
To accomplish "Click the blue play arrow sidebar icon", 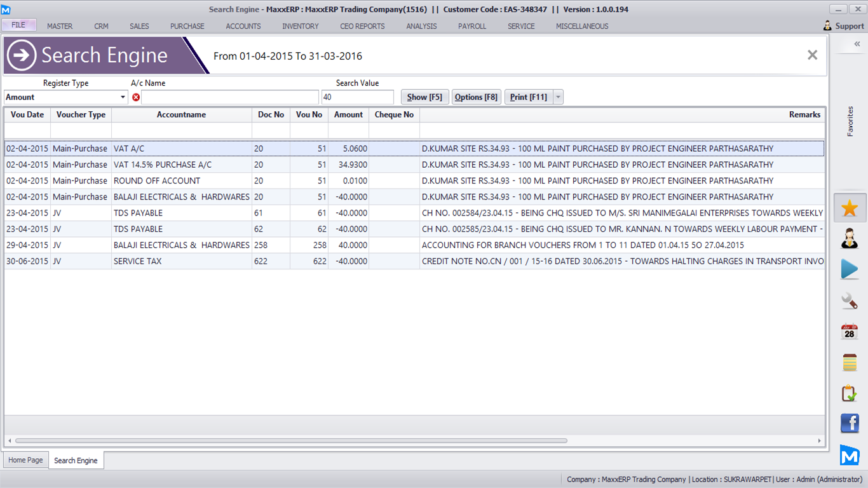I will pos(850,269).
